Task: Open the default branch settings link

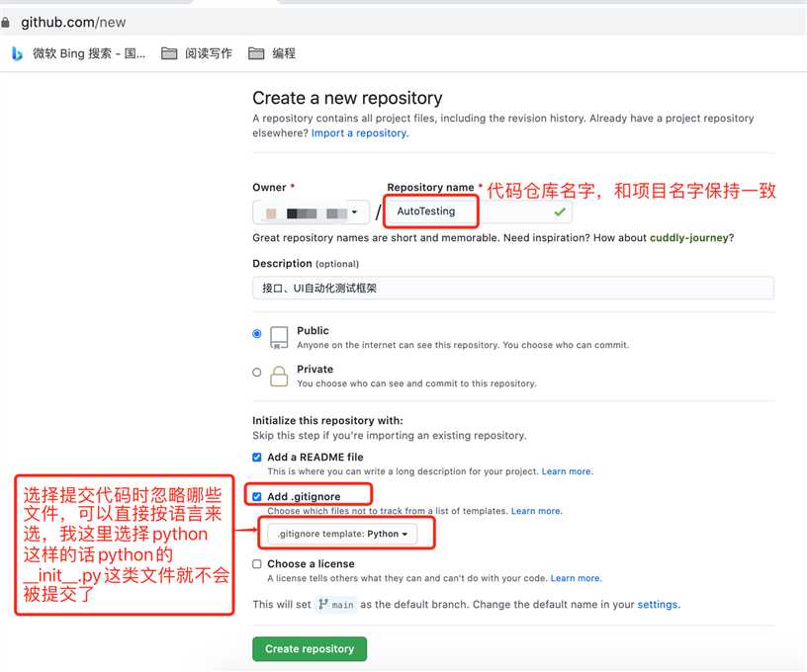Action: (658, 605)
